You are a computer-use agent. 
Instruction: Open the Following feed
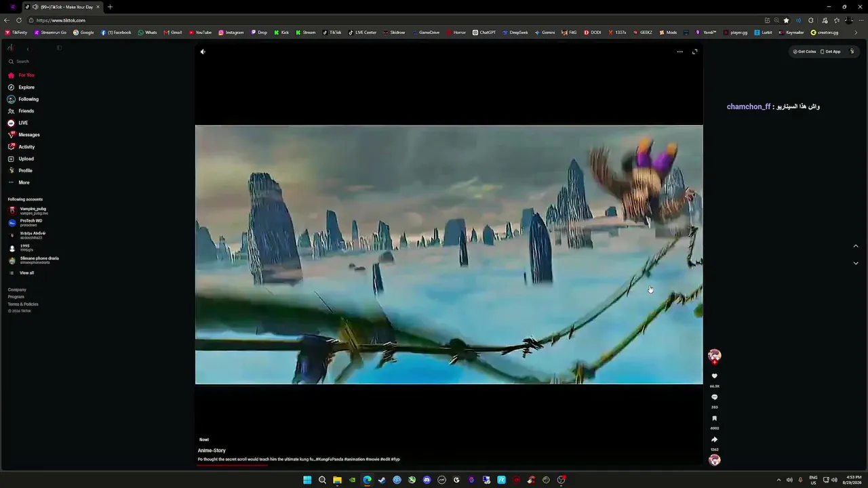23,99
